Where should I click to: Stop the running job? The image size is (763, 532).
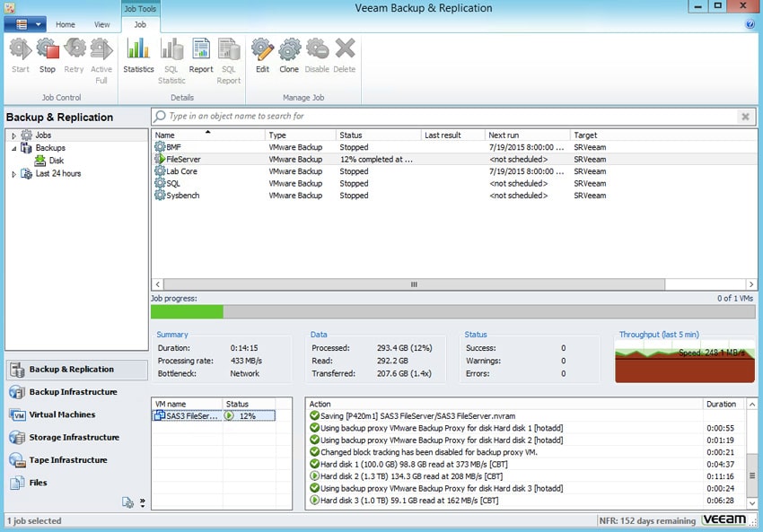pos(48,56)
